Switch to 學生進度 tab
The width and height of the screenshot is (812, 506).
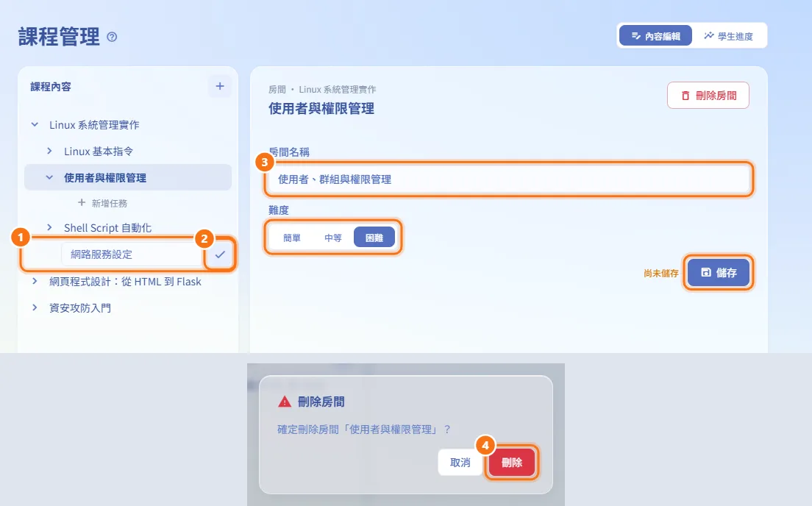point(729,36)
